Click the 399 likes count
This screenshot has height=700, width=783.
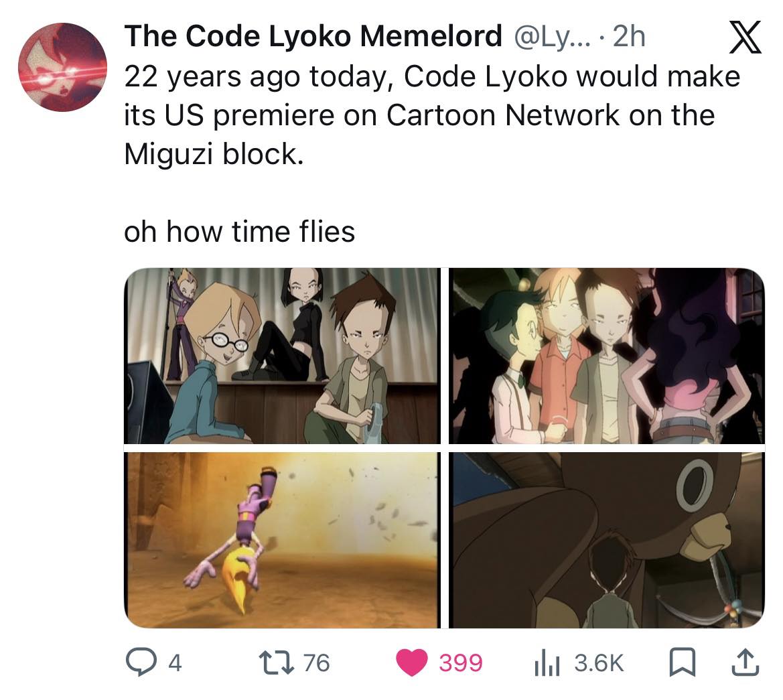(460, 663)
